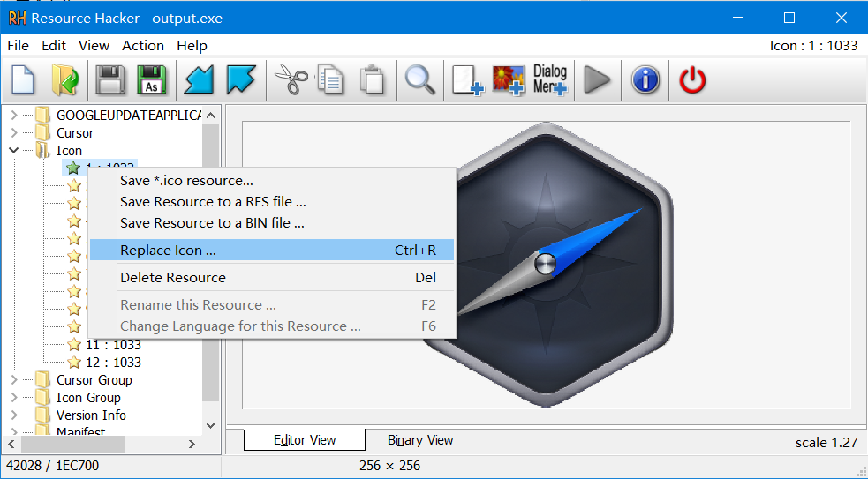Viewport: 868px width, 479px height.
Task: Click the Dialog Merge toolbar icon
Action: tap(550, 80)
